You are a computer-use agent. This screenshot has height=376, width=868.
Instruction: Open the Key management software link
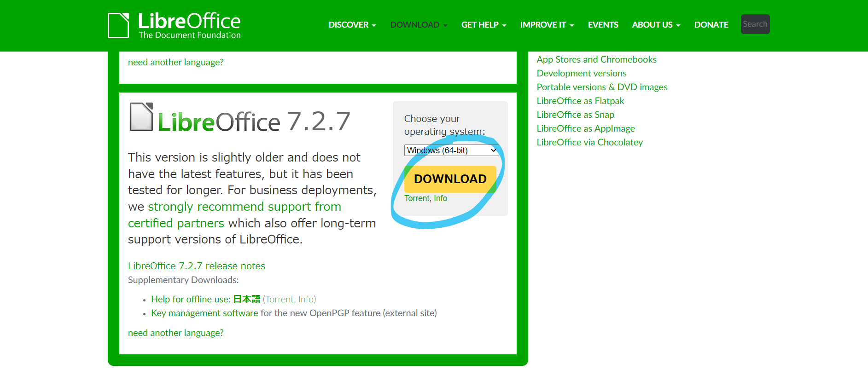(204, 313)
